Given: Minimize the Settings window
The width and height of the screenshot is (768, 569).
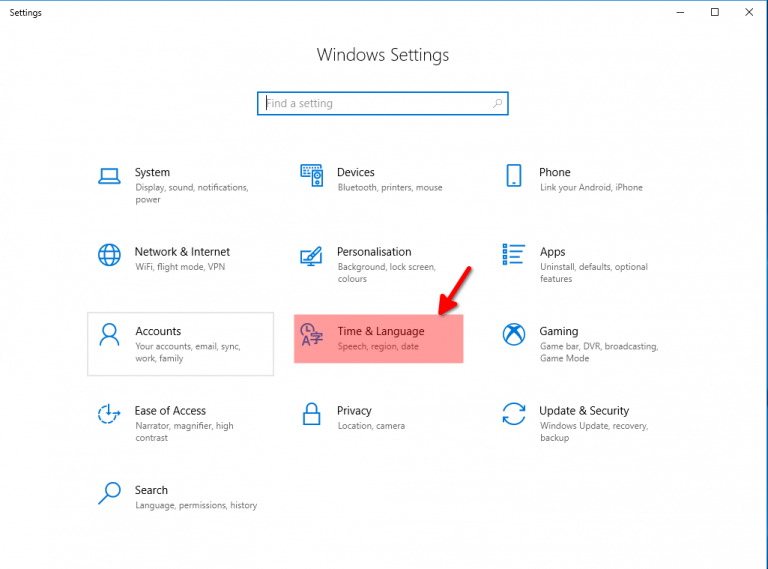Looking at the screenshot, I should pos(680,12).
